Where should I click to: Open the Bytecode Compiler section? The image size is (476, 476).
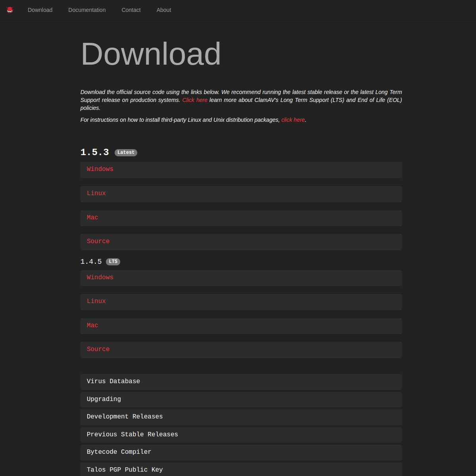pos(241,453)
